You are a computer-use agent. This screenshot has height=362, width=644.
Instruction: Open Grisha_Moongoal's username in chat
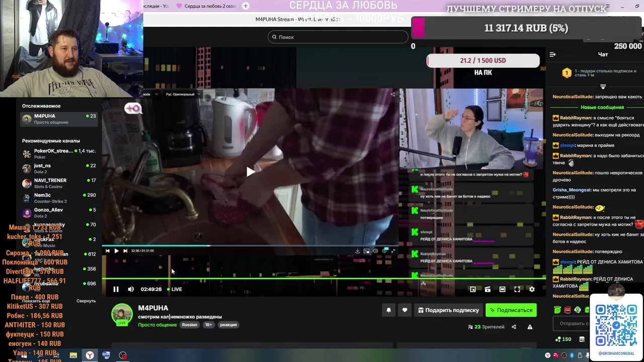(x=572, y=190)
